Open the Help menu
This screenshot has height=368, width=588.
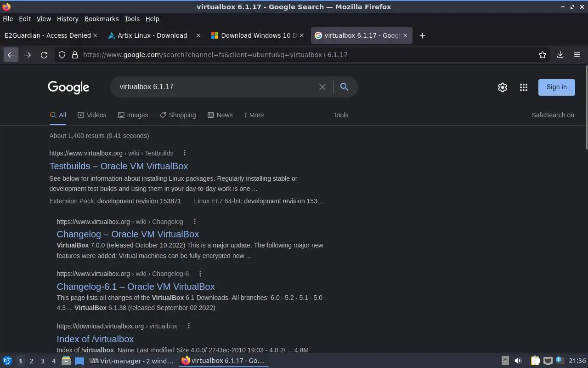coord(153,19)
